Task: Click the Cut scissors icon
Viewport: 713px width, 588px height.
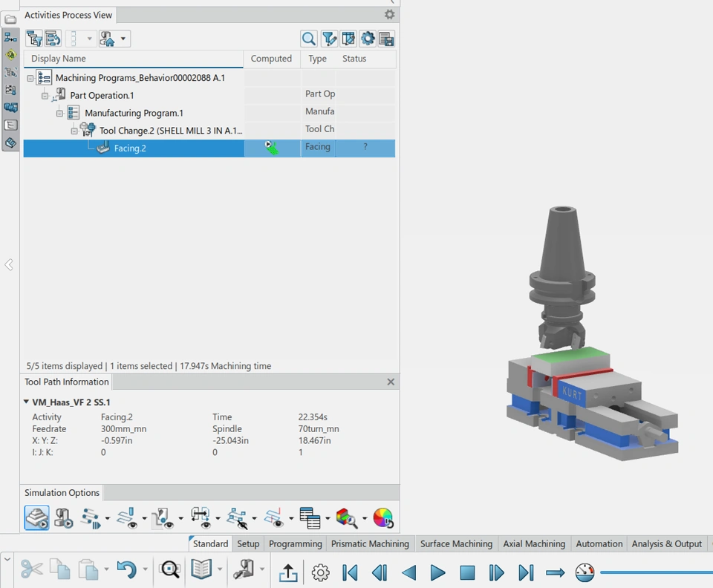Action: [x=31, y=569]
